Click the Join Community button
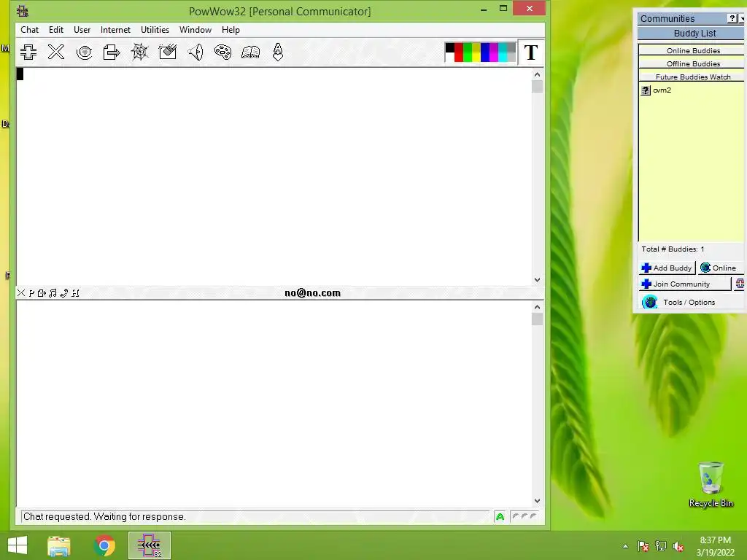The image size is (747, 560). point(684,284)
